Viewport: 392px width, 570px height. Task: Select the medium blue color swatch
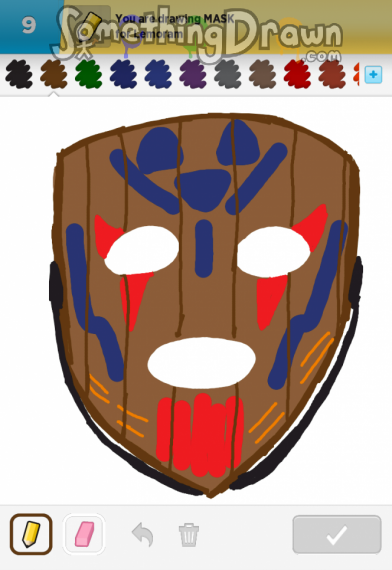coord(158,75)
